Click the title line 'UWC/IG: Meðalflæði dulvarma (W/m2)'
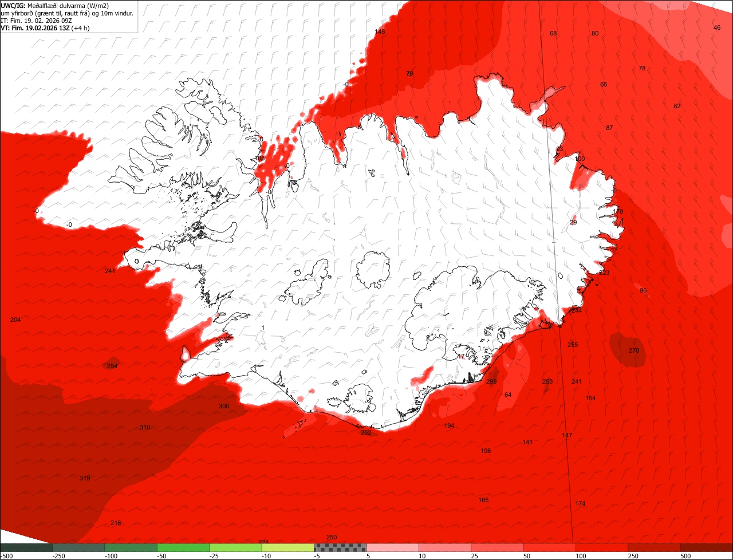The width and height of the screenshot is (733, 560). [x=55, y=5]
